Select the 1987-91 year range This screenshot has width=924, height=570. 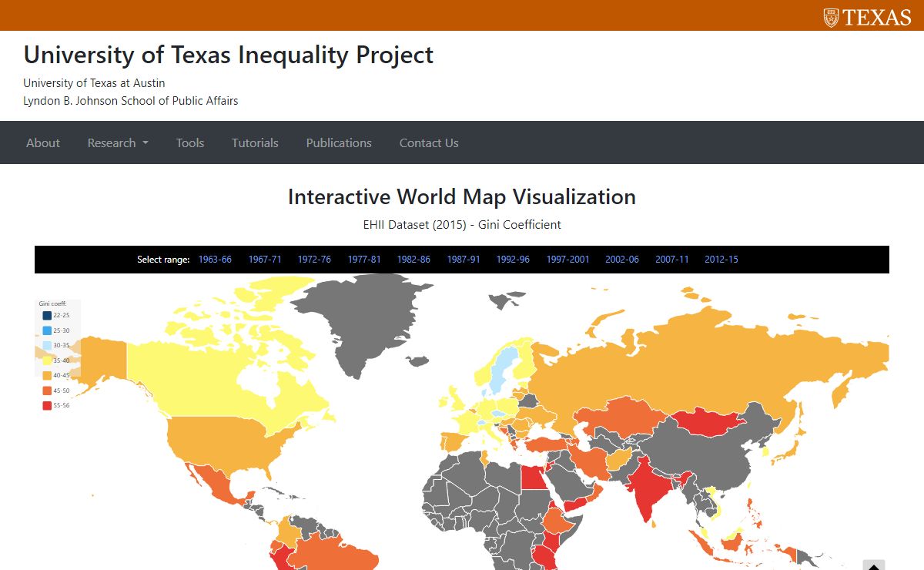click(x=464, y=260)
